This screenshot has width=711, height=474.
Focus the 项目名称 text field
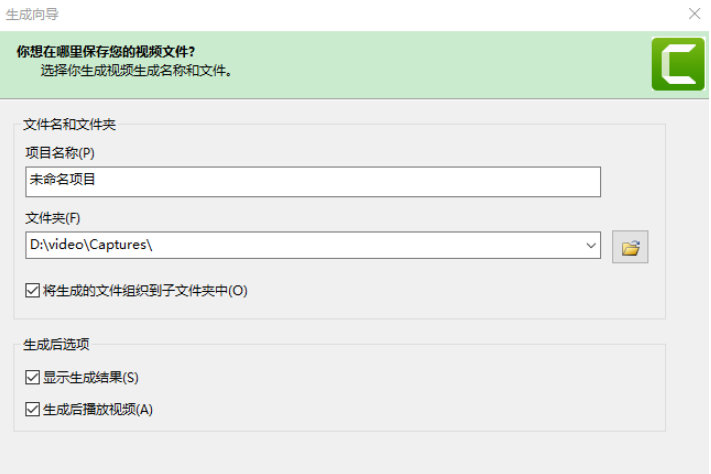(313, 181)
